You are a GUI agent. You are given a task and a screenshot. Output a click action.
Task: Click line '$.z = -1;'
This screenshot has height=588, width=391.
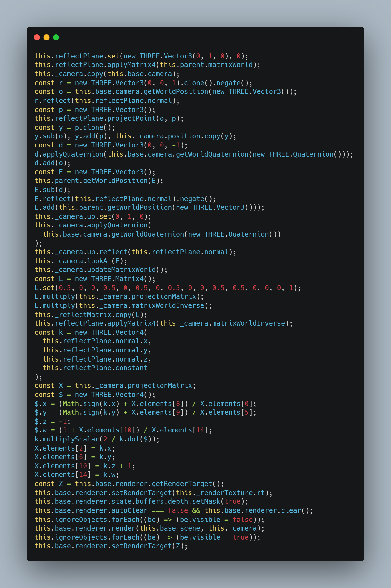click(53, 422)
